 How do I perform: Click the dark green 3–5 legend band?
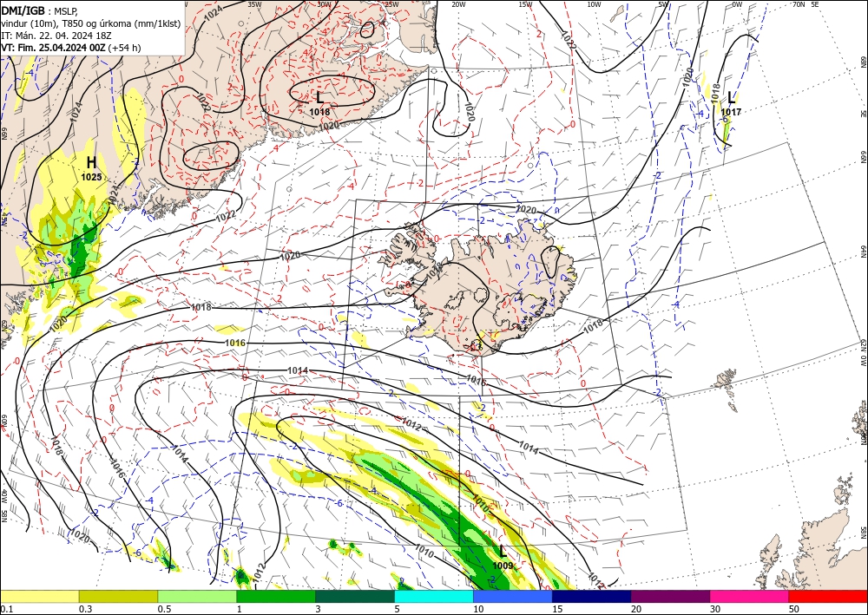pos(355,596)
